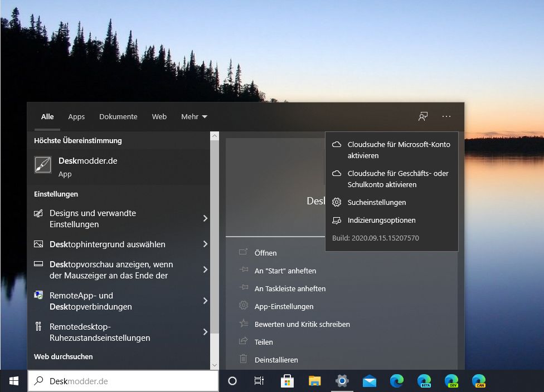Open Task View in the taskbar
This screenshot has width=544, height=392.
click(259, 381)
